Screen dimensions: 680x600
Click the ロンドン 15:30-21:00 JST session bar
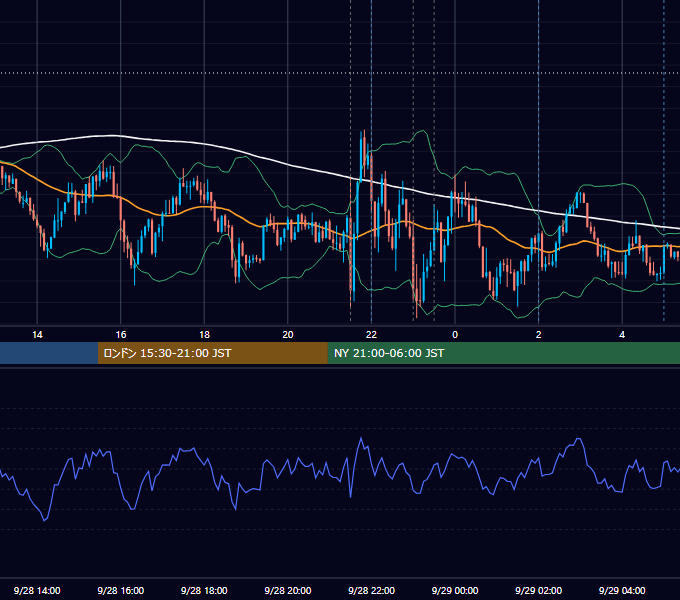[212, 353]
